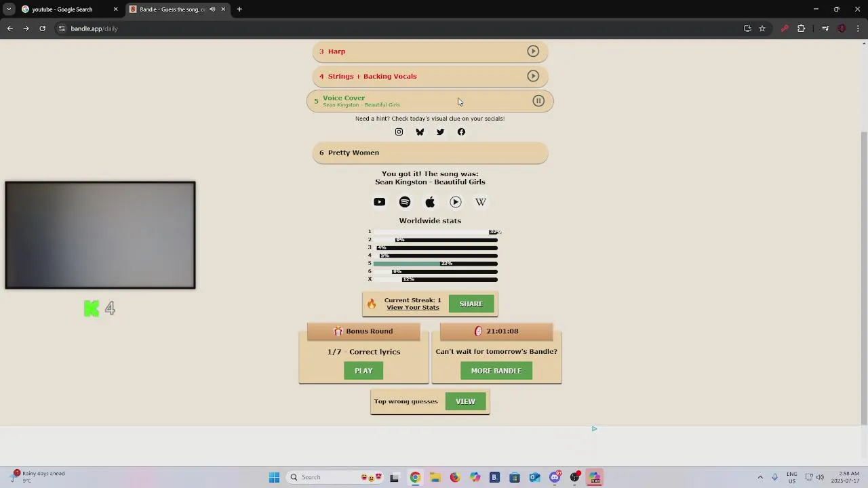The height and width of the screenshot is (488, 868).
Task: Open Discord from the taskbar
Action: point(555,477)
